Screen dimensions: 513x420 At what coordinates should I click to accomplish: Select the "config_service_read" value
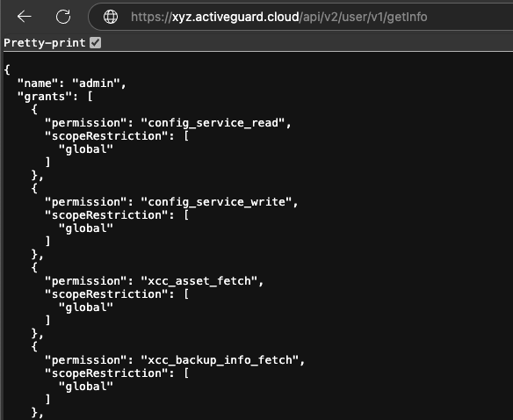tap(213, 123)
